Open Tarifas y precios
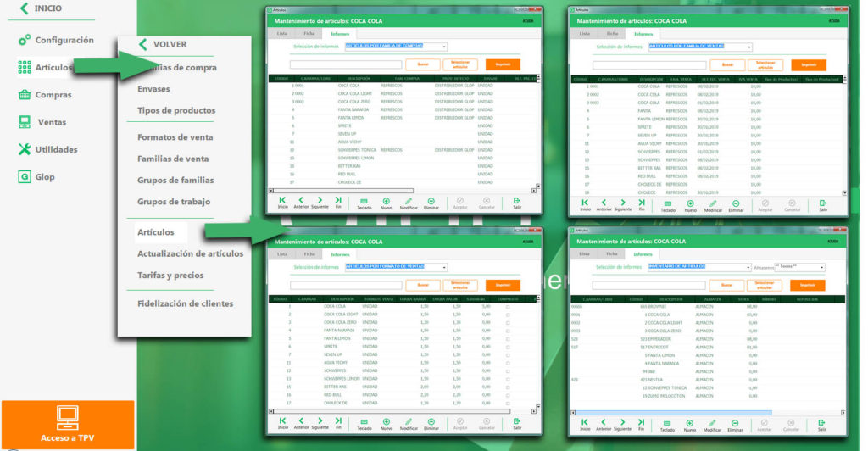This screenshot has width=868, height=451. coord(170,275)
